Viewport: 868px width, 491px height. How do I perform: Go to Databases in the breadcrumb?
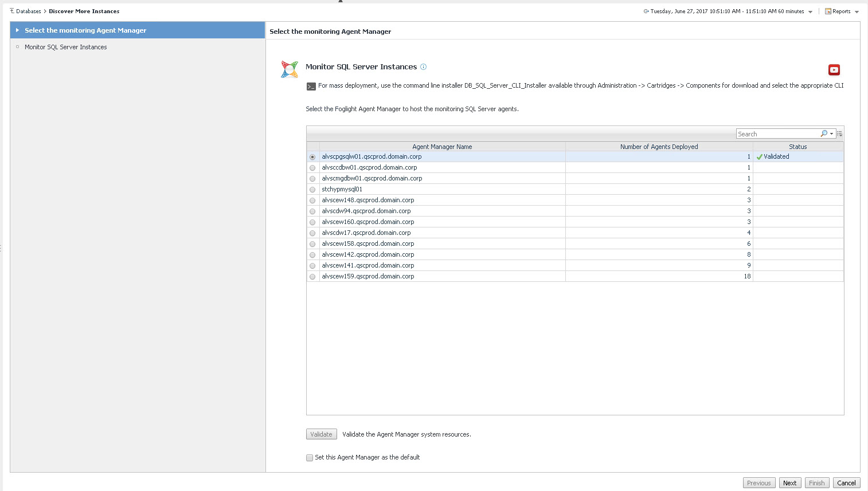coord(28,11)
